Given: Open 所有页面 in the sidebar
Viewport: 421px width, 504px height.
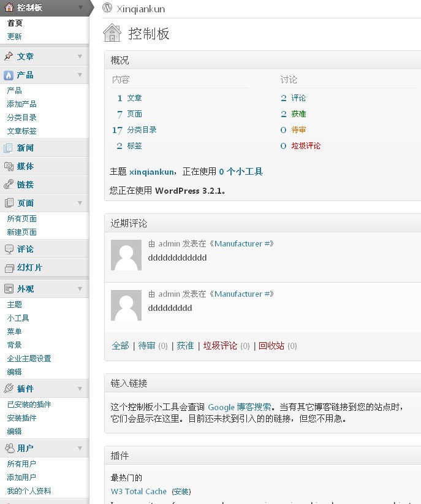Looking at the screenshot, I should click(22, 219).
